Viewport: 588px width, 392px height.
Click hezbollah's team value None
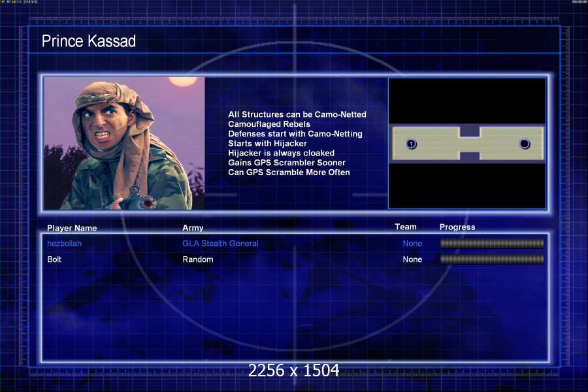tap(412, 244)
